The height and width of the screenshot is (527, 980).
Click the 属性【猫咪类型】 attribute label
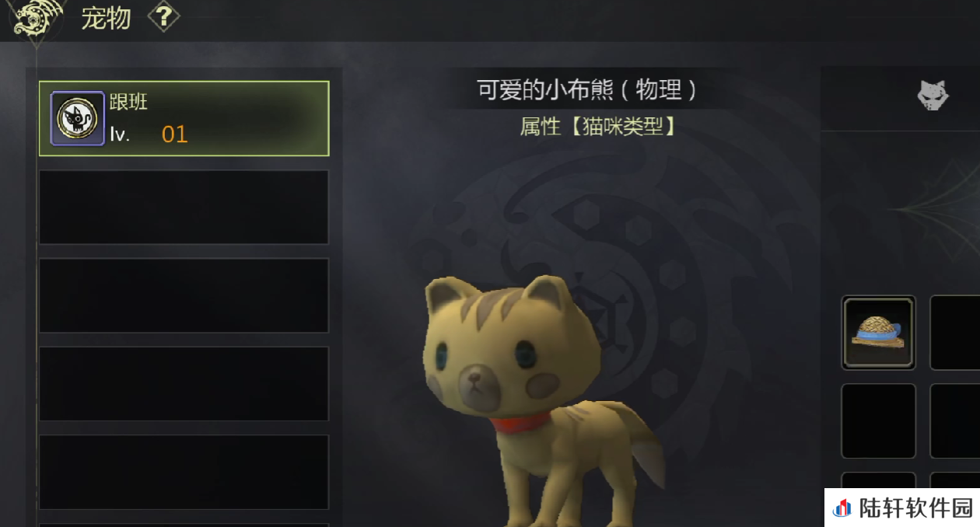pyautogui.click(x=597, y=126)
